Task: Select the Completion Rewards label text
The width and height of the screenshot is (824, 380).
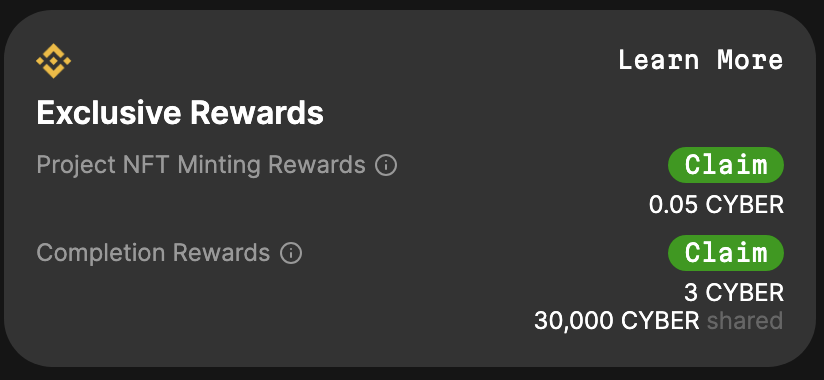Action: click(153, 253)
